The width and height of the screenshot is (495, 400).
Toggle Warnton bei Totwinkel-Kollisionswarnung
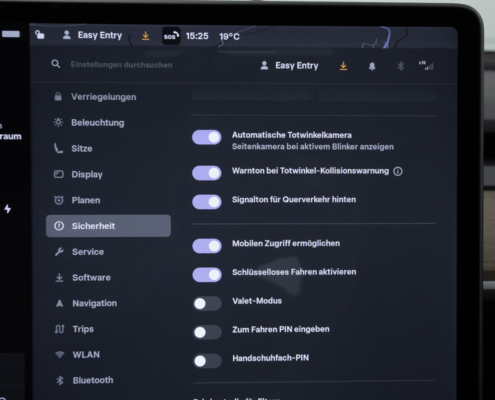pyautogui.click(x=207, y=173)
